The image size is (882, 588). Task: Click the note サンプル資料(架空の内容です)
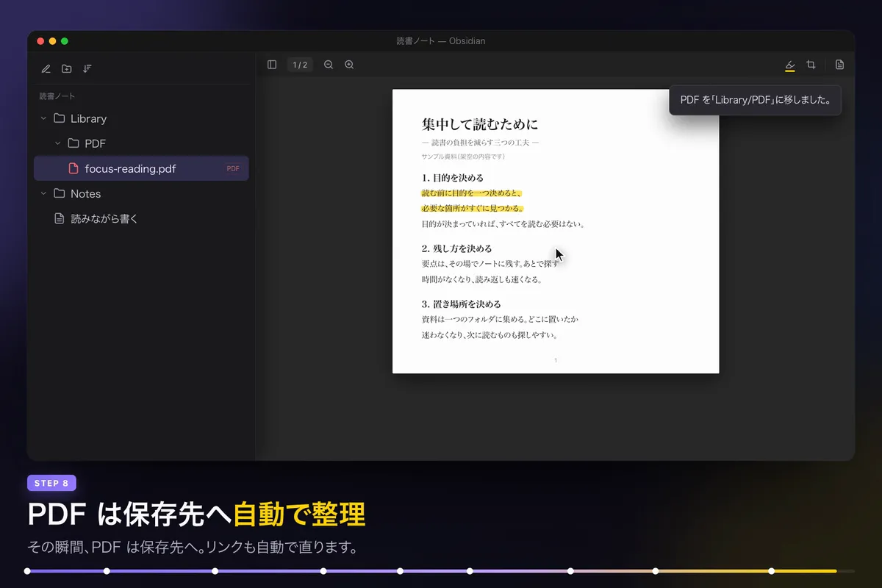point(463,157)
